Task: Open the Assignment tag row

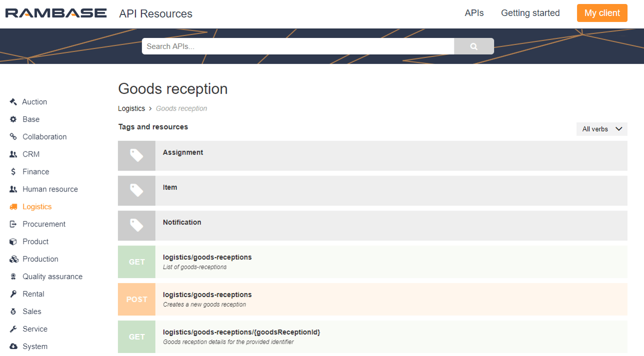Action: point(372,155)
